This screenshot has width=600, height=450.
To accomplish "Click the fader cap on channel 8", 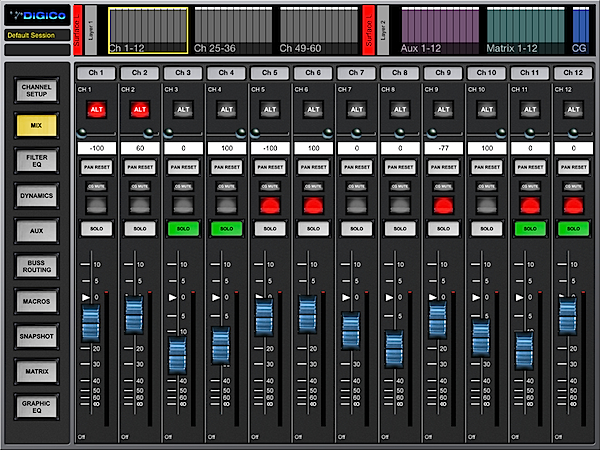I will [x=394, y=349].
